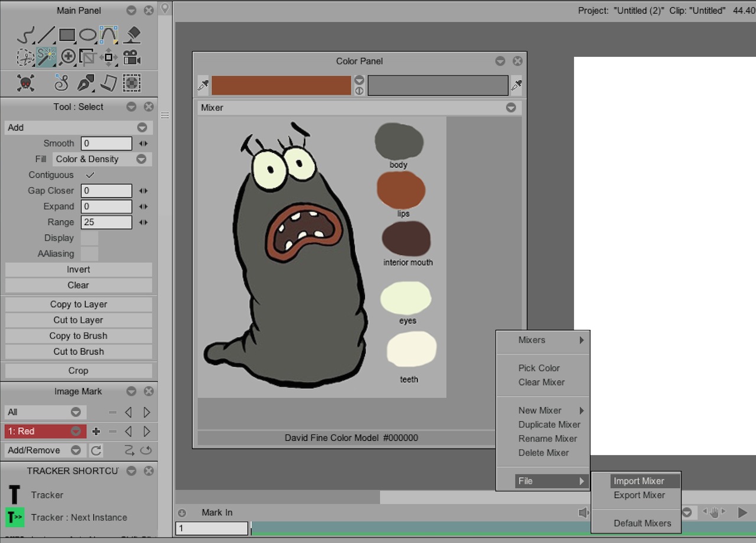756x543 pixels.
Task: Click the Clear selection button
Action: [x=79, y=285]
